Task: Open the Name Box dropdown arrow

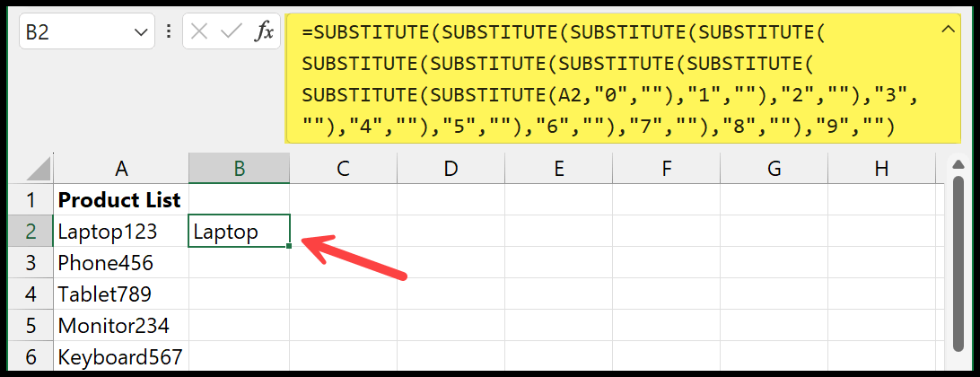Action: [x=140, y=32]
